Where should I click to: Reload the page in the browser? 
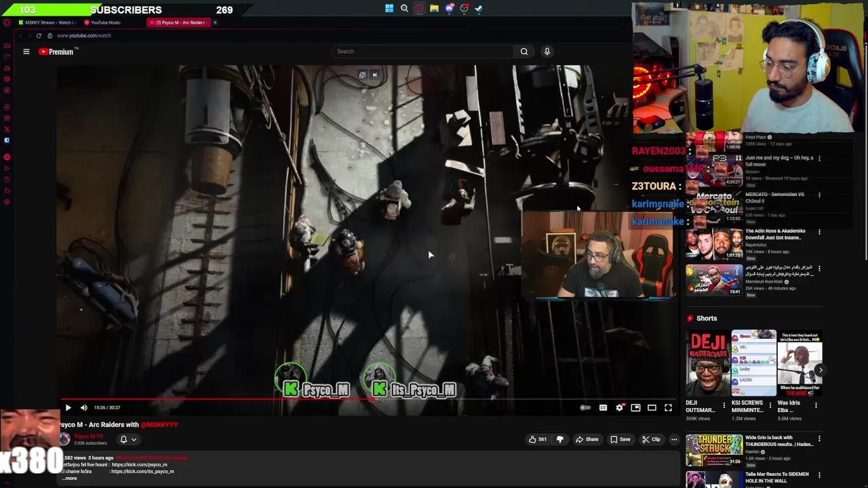(x=39, y=35)
